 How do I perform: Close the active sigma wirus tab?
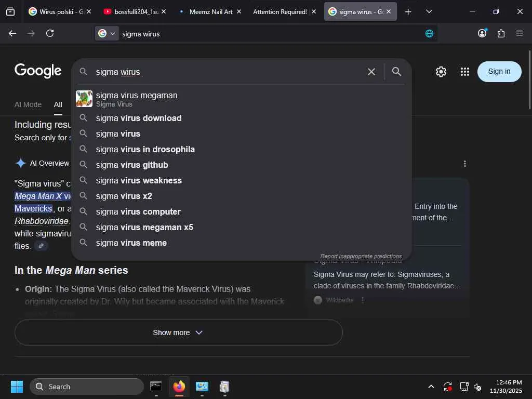pos(389,11)
